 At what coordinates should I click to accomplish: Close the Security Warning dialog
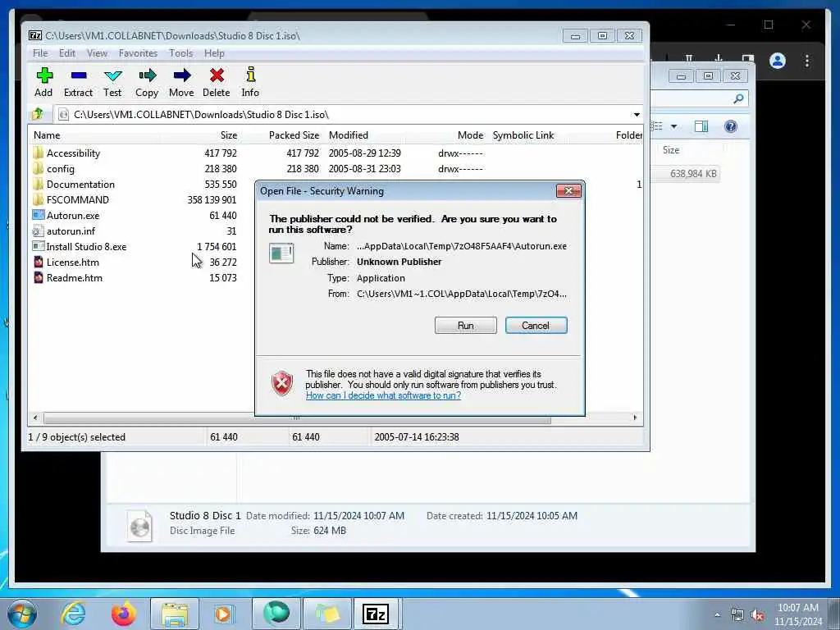pyautogui.click(x=568, y=190)
